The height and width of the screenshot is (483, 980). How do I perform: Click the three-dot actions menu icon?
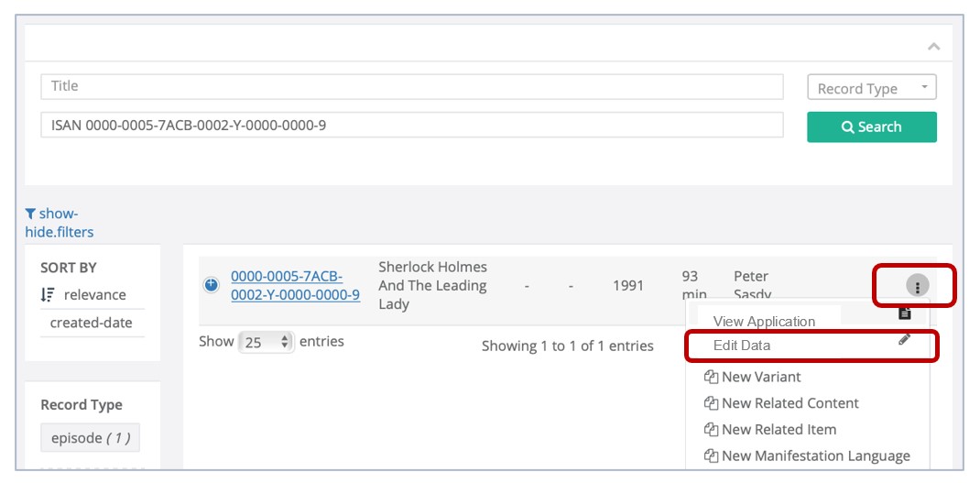point(917,287)
